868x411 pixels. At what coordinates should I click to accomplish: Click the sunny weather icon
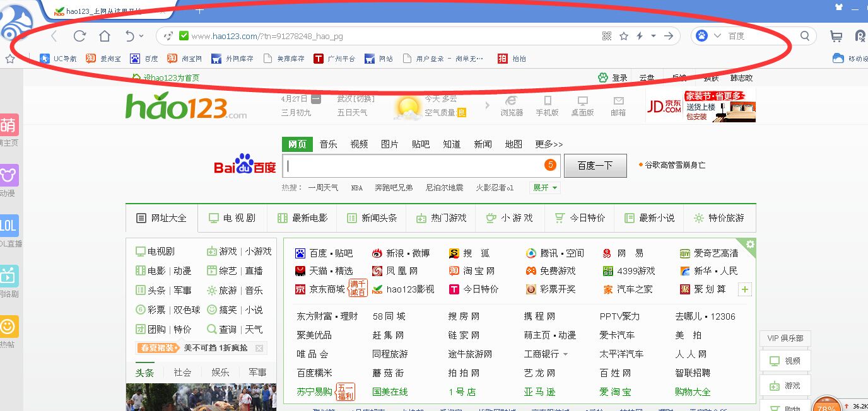(x=408, y=107)
